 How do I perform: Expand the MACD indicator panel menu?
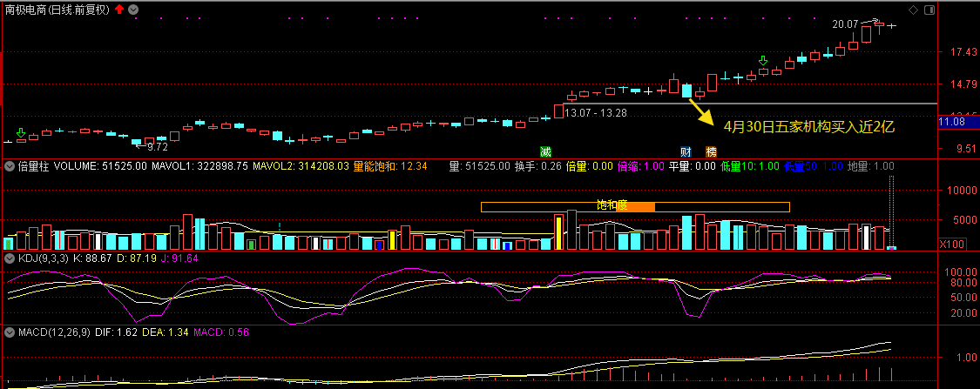(x=10, y=332)
